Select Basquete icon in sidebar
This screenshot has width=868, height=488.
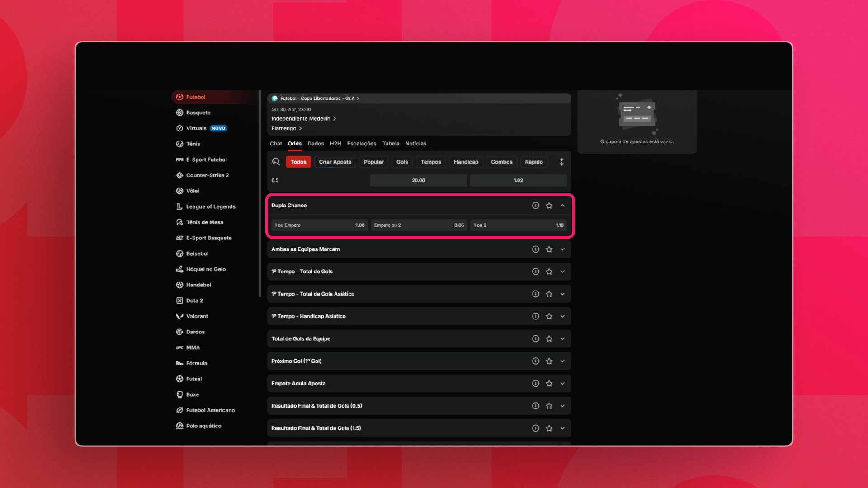[179, 113]
